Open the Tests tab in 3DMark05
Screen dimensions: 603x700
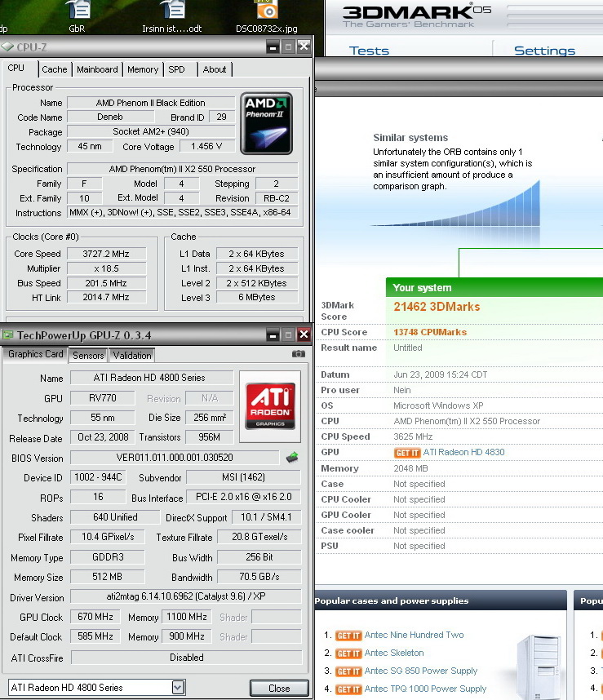click(369, 51)
